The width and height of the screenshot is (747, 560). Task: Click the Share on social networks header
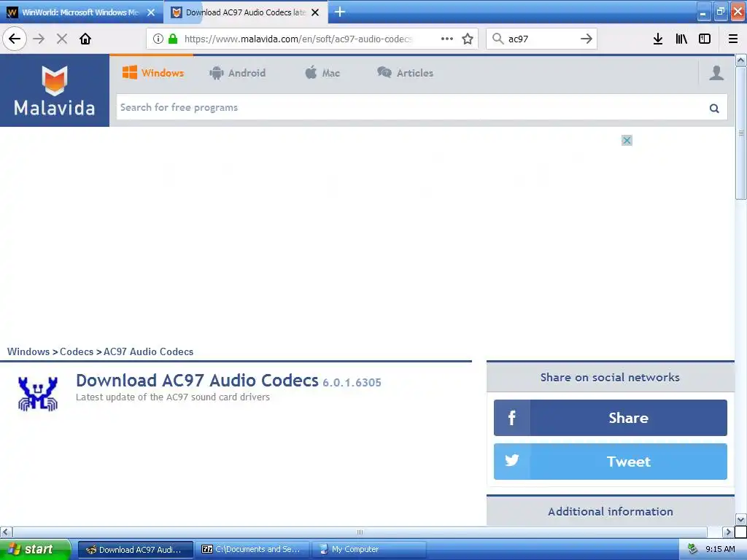point(611,377)
